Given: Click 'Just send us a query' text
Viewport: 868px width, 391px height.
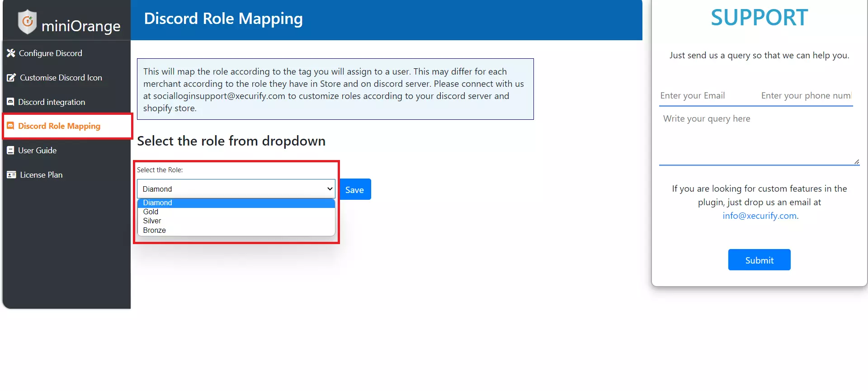Looking at the screenshot, I should tap(759, 56).
